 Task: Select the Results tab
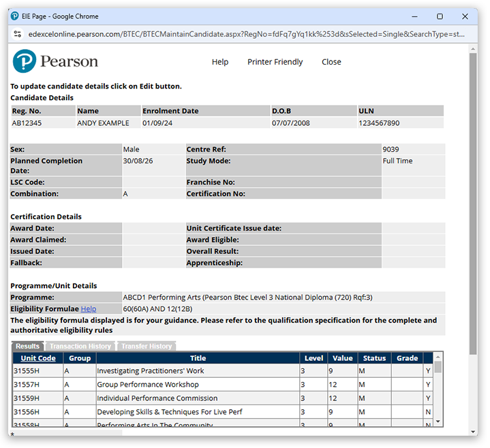[x=28, y=346]
